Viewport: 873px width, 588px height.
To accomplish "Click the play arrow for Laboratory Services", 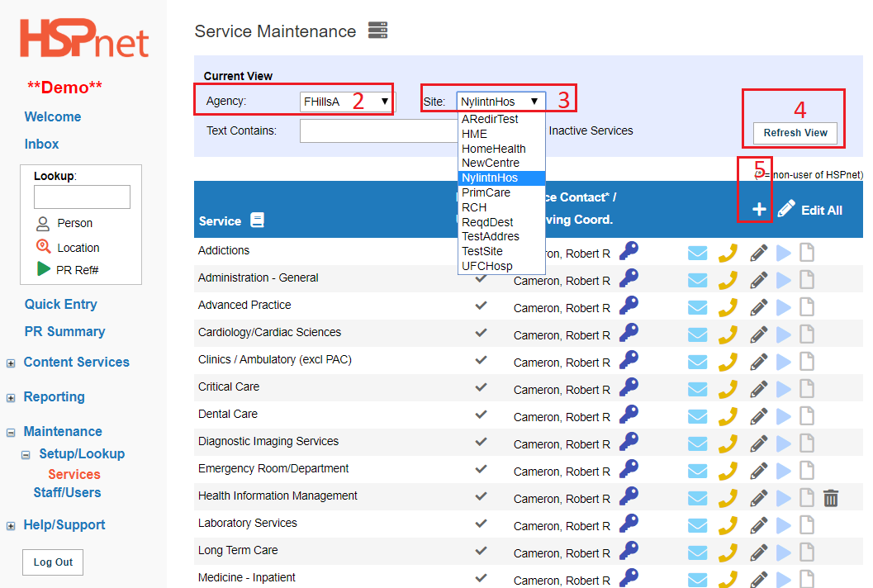I will (784, 525).
